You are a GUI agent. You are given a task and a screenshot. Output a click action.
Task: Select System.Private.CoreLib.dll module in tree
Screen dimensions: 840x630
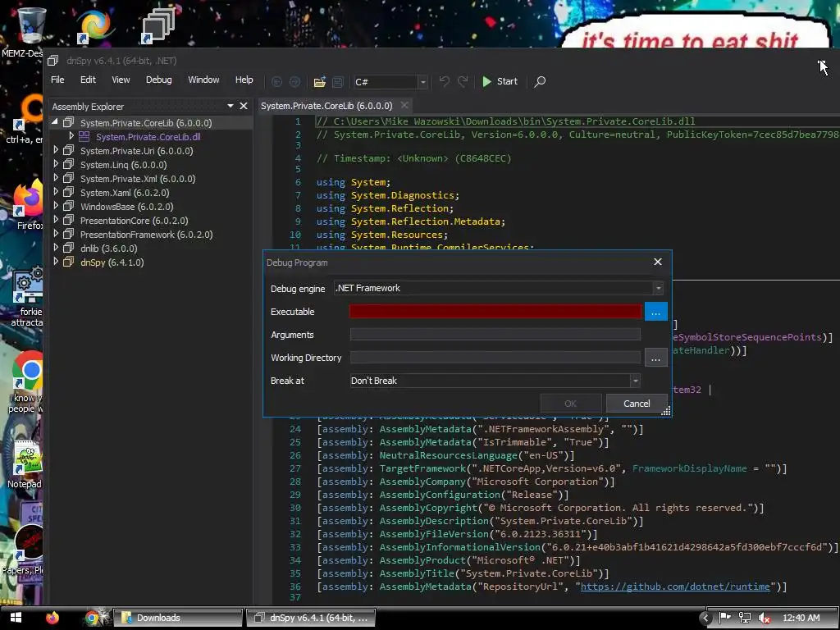[148, 137]
